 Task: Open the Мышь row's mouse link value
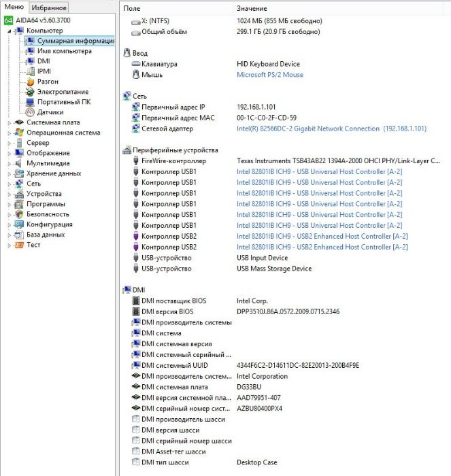coord(270,75)
